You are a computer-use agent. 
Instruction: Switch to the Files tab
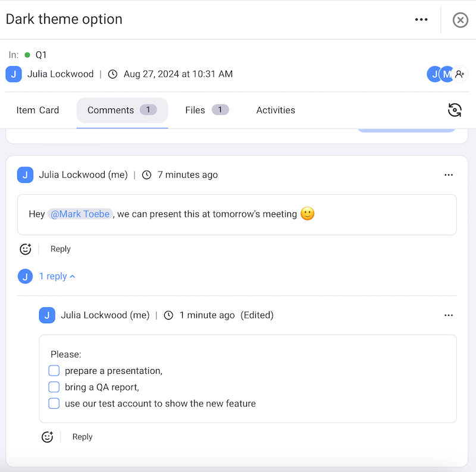[x=195, y=110]
